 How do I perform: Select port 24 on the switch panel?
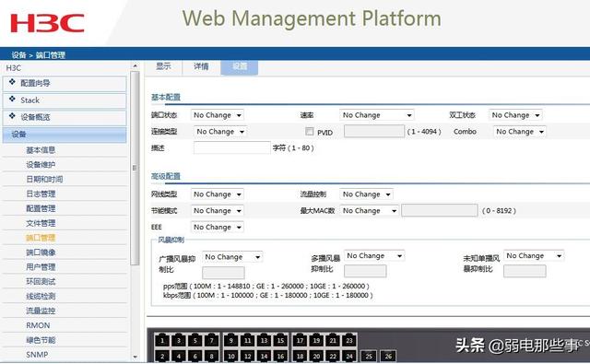(349, 356)
